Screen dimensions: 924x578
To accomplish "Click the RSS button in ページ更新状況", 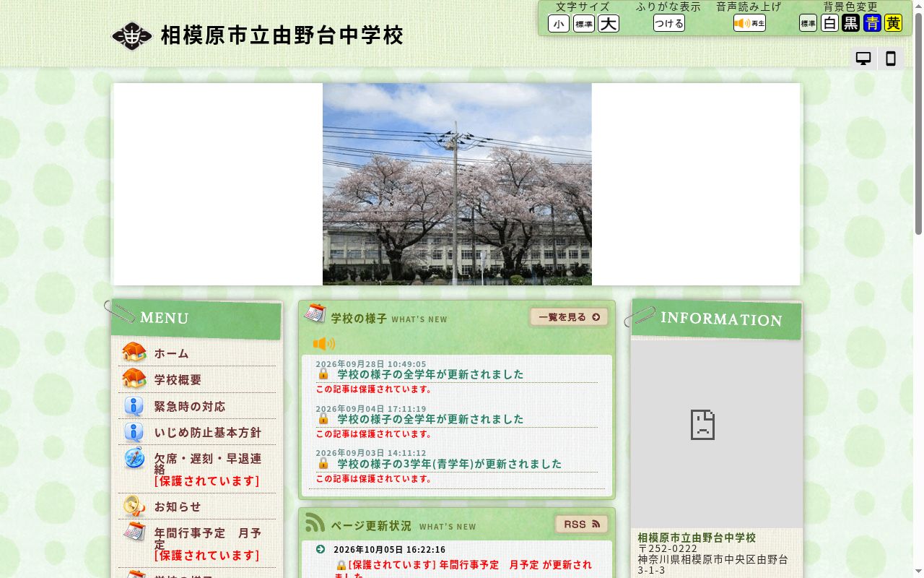I will click(x=582, y=525).
